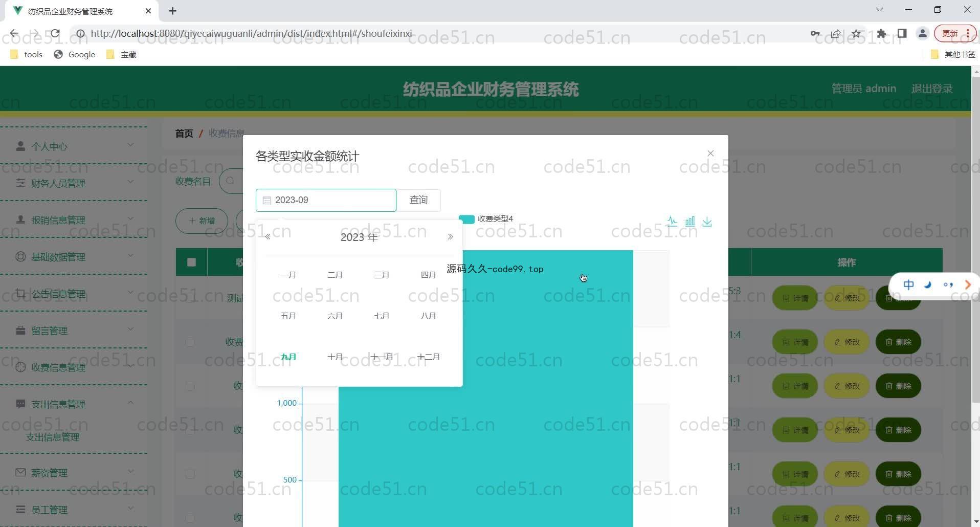Open the Google bookmark
Screen dimensions: 980x527
pos(75,54)
